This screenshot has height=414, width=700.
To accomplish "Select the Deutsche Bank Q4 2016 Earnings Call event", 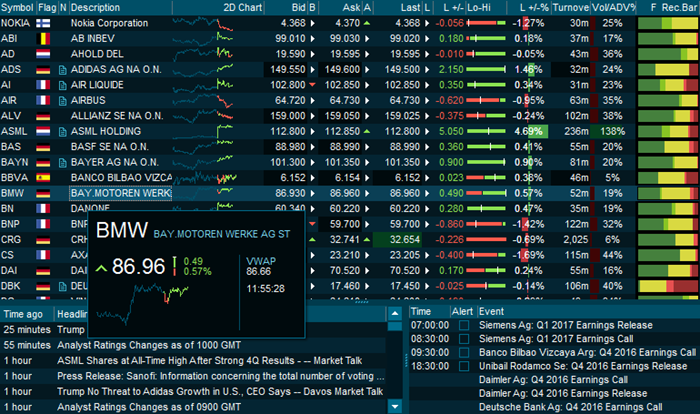I will click(x=570, y=407).
